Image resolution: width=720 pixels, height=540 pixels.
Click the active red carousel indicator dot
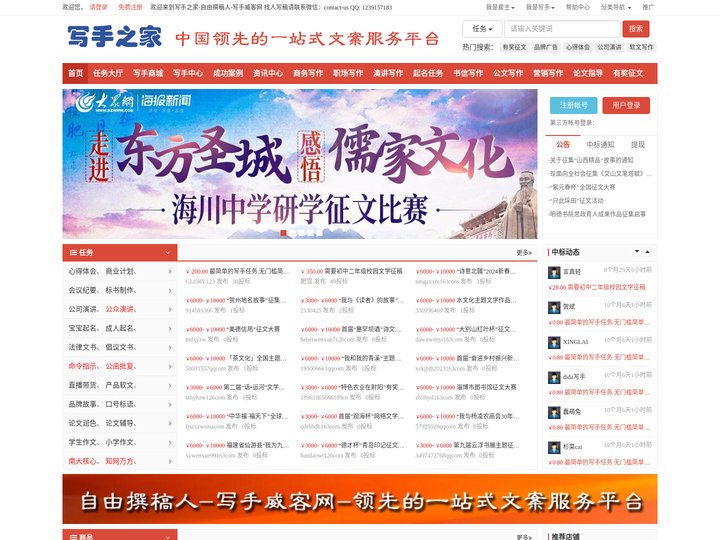click(x=283, y=233)
